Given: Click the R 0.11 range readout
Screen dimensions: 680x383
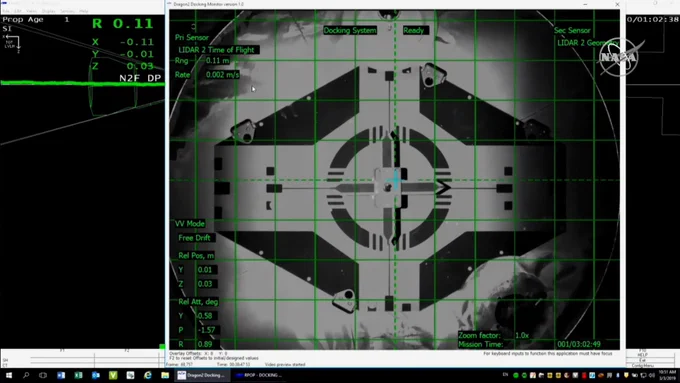Looking at the screenshot, I should click(x=123, y=23).
